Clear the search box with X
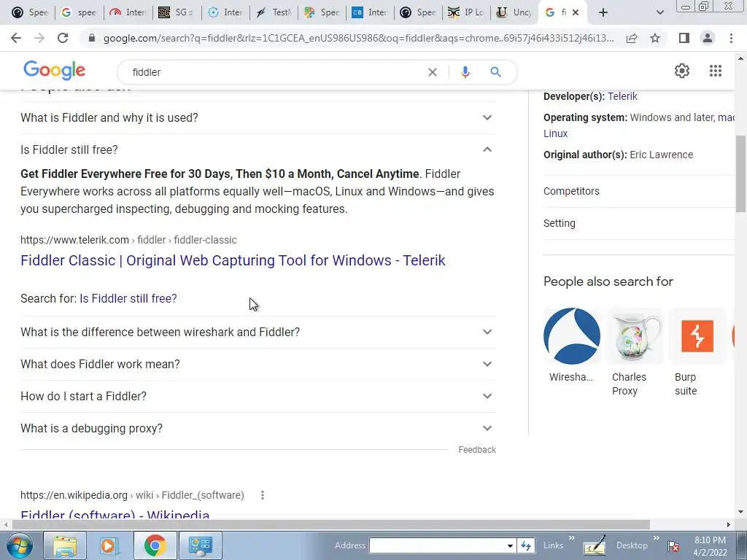The image size is (747, 560). point(433,72)
